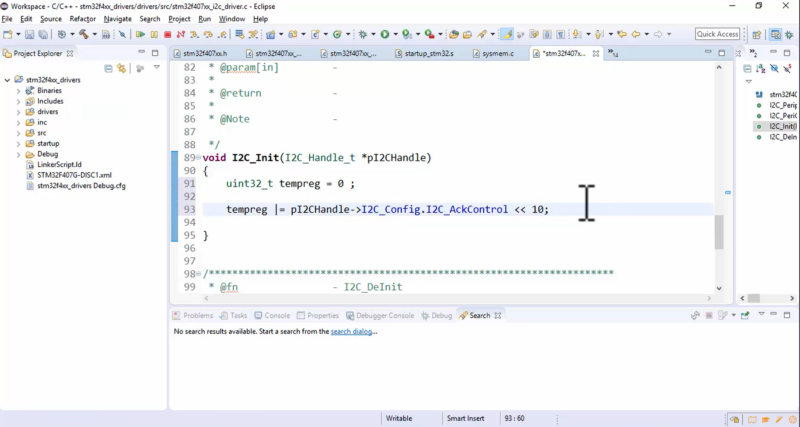Image resolution: width=800 pixels, height=427 pixels.
Task: Open the File menu
Action: click(x=7, y=19)
